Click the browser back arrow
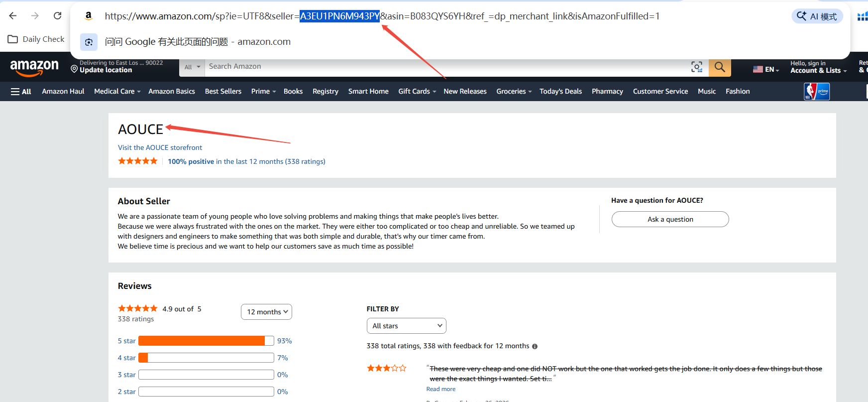 13,16
